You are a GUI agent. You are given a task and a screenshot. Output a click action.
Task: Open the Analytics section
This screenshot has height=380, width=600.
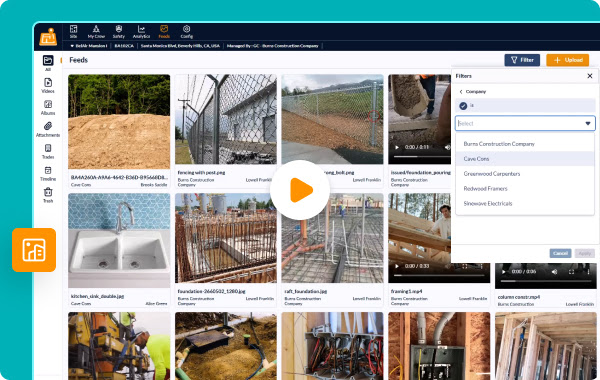click(x=141, y=32)
